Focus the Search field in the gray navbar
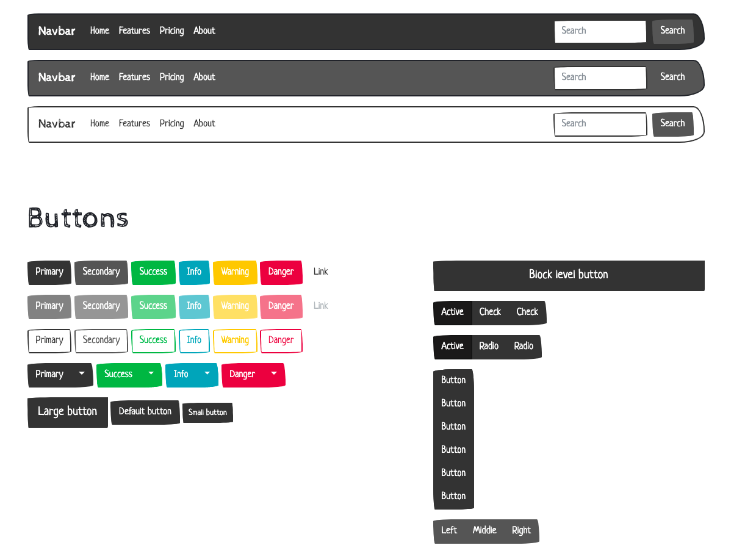Image resolution: width=756 pixels, height=548 pixels. (600, 78)
